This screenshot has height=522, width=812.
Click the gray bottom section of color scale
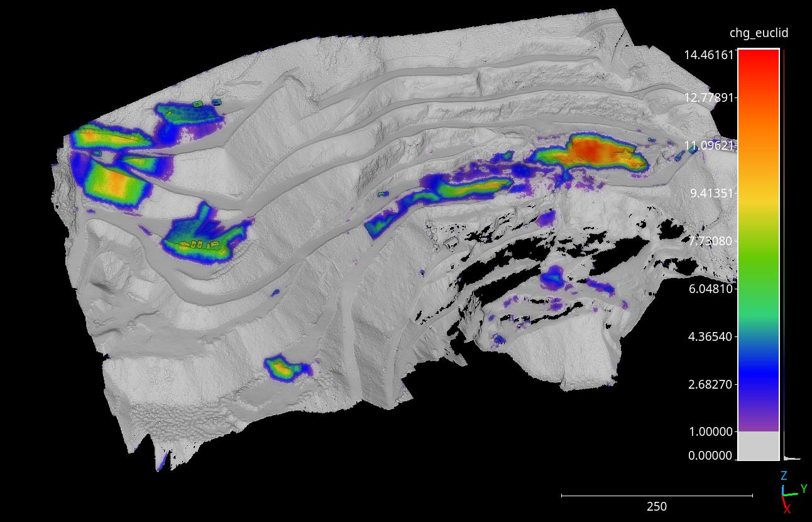[759, 446]
